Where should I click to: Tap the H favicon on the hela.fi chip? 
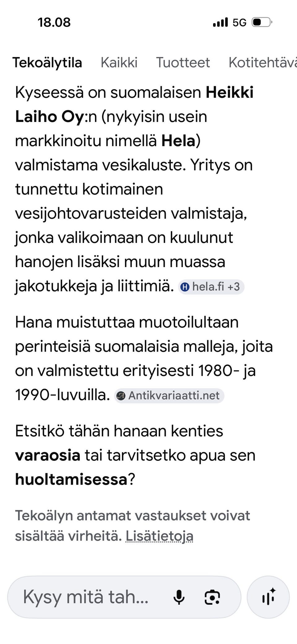click(x=185, y=287)
